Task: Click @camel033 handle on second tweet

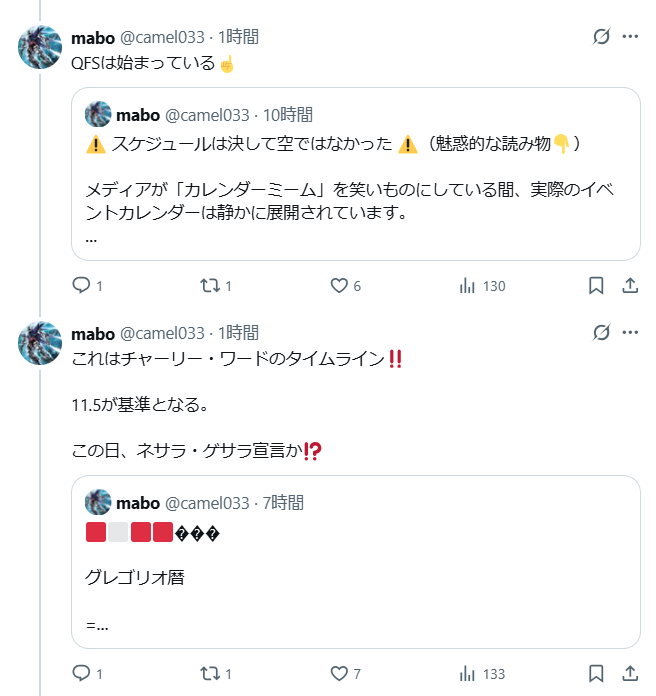Action: [162, 333]
